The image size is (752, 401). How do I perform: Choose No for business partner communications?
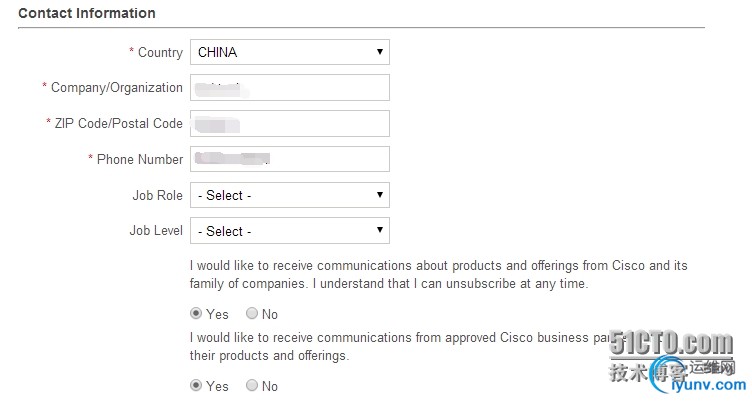(x=252, y=386)
